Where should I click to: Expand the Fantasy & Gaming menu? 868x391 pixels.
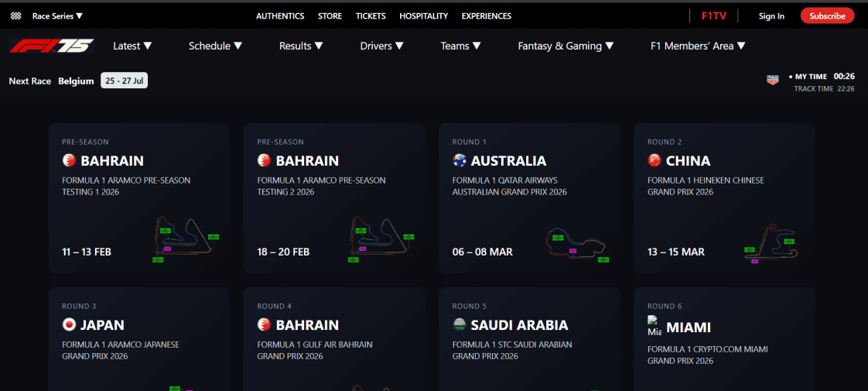click(566, 46)
